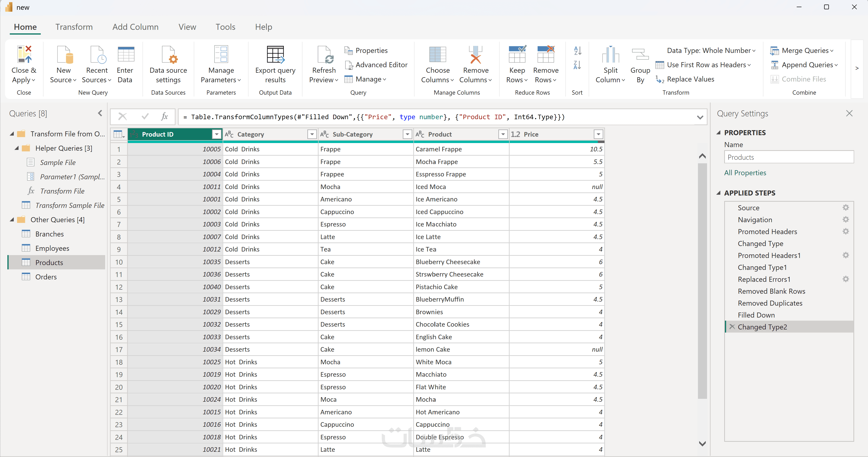This screenshot has height=457, width=868.
Task: Click the Sort ascending A-Z icon
Action: coord(578,51)
